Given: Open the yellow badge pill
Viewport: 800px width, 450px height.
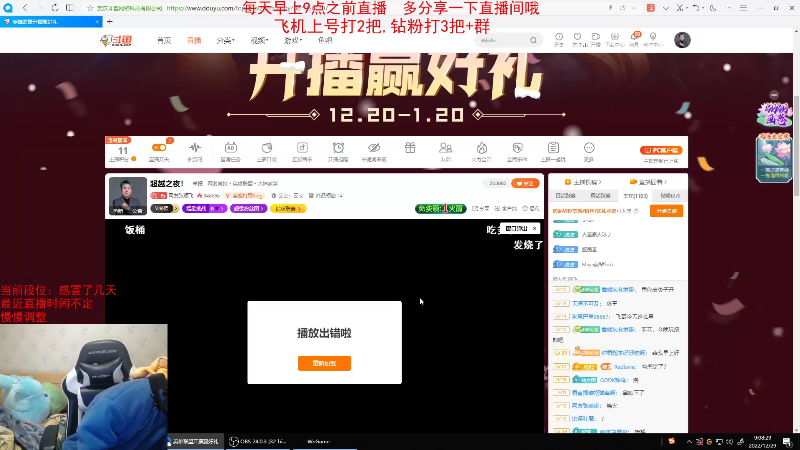Looking at the screenshot, I should (288, 209).
